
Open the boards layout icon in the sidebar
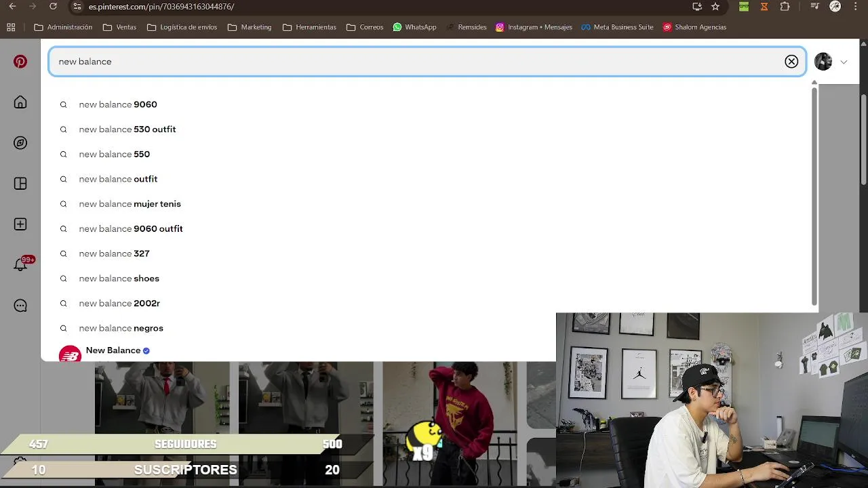tap(20, 184)
